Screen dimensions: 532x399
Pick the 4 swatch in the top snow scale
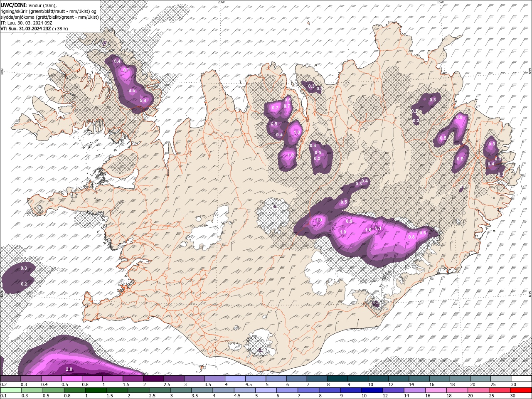235,379
